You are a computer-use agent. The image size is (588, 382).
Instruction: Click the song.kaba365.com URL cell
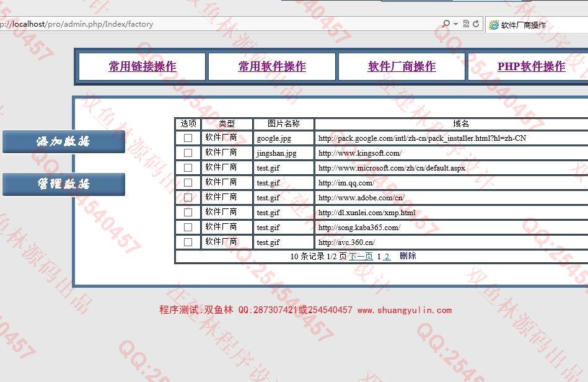(x=452, y=228)
